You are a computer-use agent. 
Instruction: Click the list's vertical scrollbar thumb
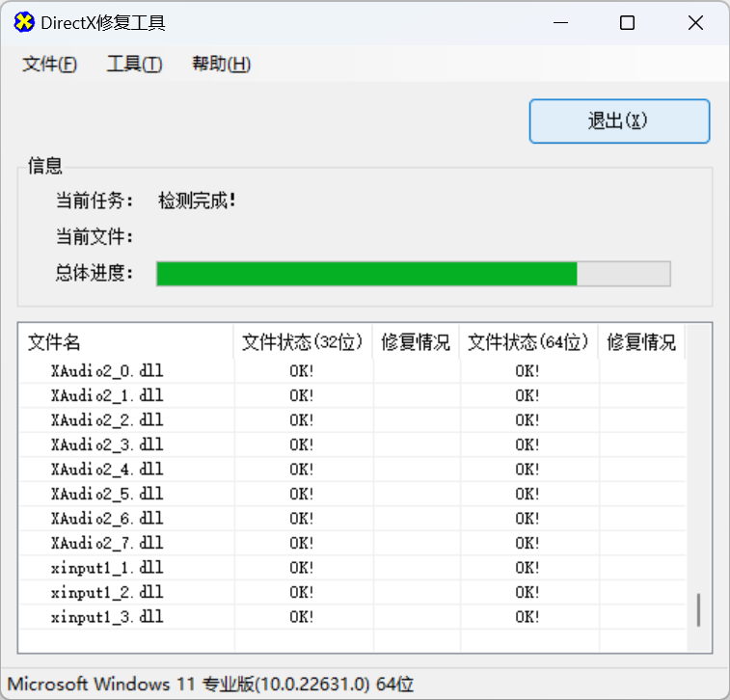(x=698, y=609)
